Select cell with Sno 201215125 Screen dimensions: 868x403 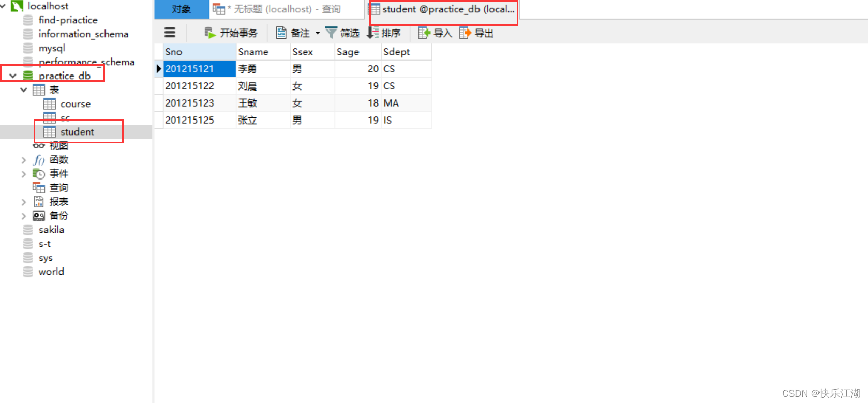click(200, 120)
